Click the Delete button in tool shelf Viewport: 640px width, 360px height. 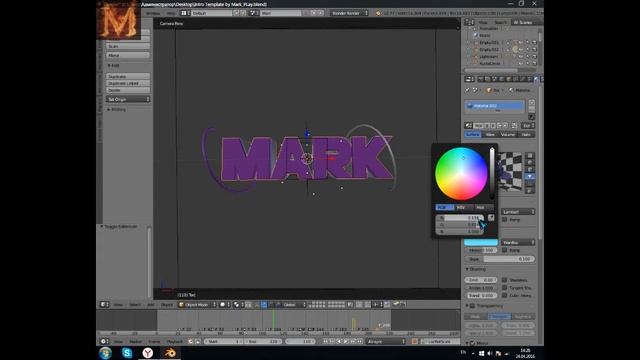click(128, 90)
